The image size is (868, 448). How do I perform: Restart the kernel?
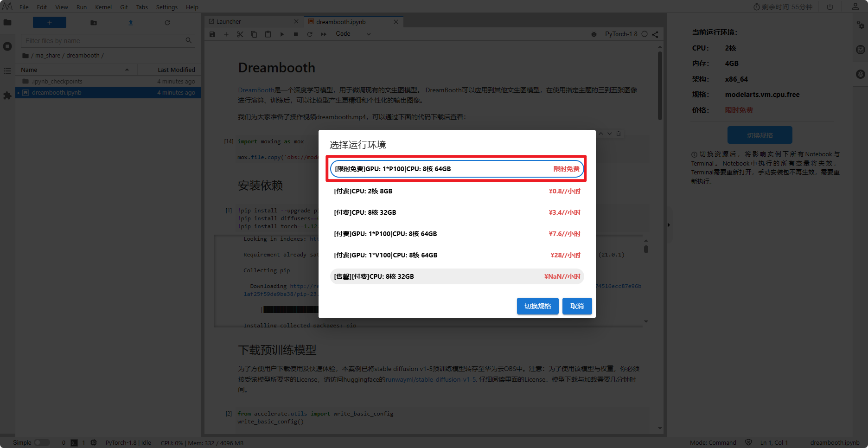pyautogui.click(x=310, y=34)
